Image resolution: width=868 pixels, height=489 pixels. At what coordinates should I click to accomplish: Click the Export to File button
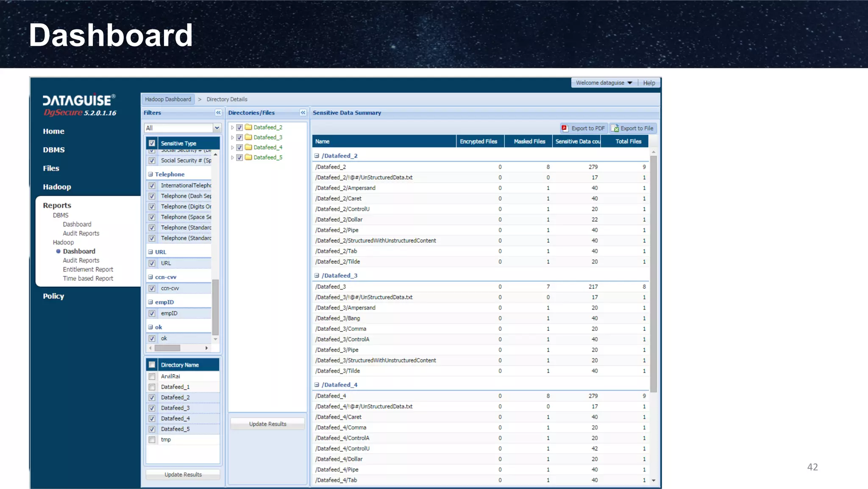634,128
